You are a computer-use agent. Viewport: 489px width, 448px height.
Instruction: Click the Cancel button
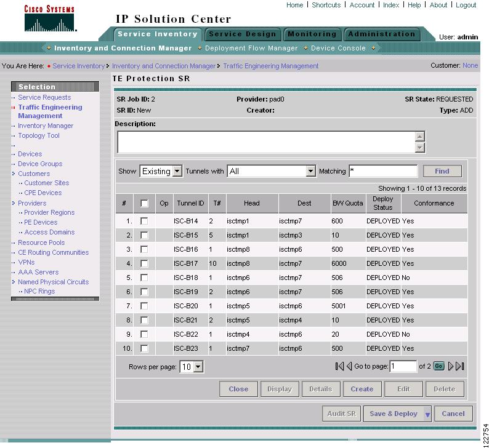453,414
